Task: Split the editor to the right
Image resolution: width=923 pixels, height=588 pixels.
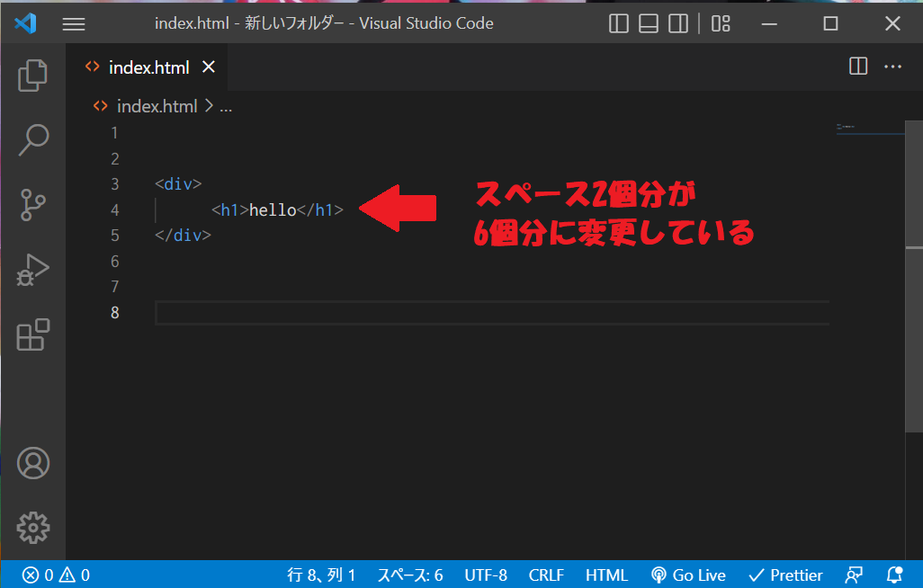Action: pyautogui.click(x=858, y=66)
